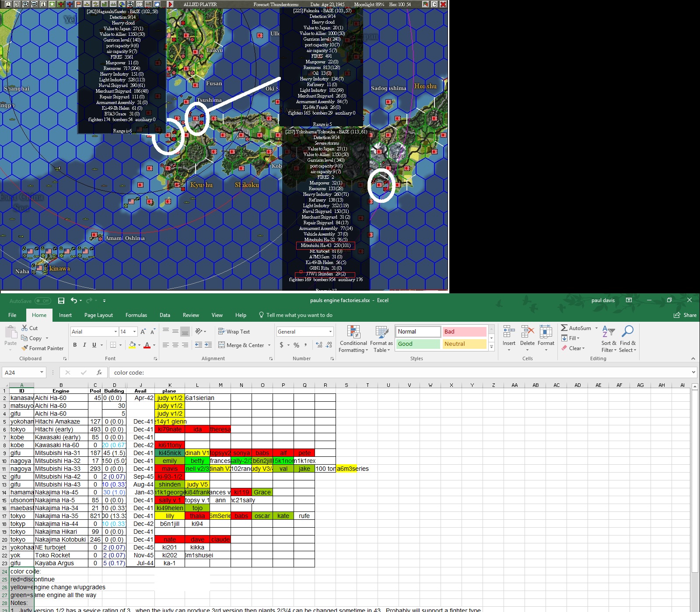Click the Cut scissors icon

coord(24,328)
